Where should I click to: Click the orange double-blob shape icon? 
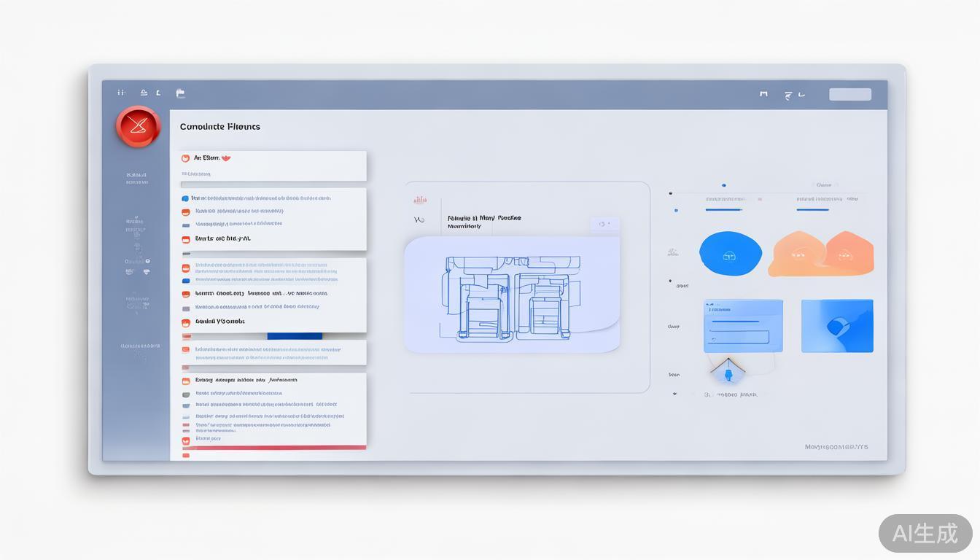(x=821, y=254)
